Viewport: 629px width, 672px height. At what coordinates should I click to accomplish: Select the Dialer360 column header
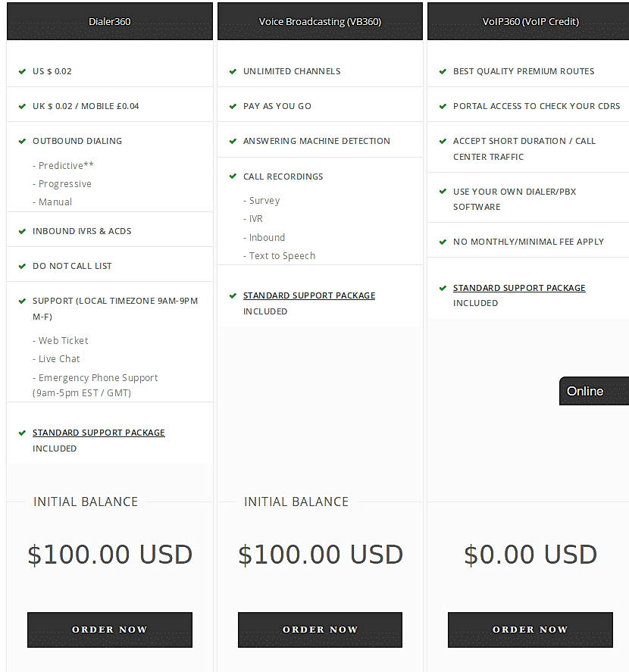pyautogui.click(x=110, y=21)
